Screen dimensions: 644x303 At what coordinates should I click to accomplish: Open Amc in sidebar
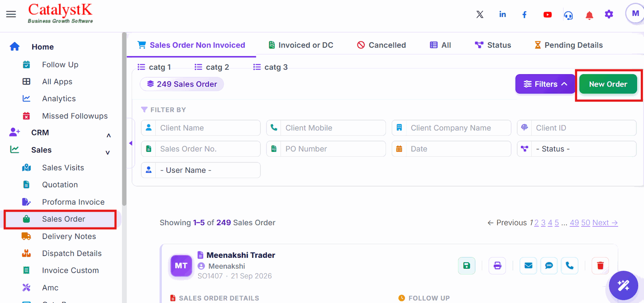pyautogui.click(x=50, y=288)
